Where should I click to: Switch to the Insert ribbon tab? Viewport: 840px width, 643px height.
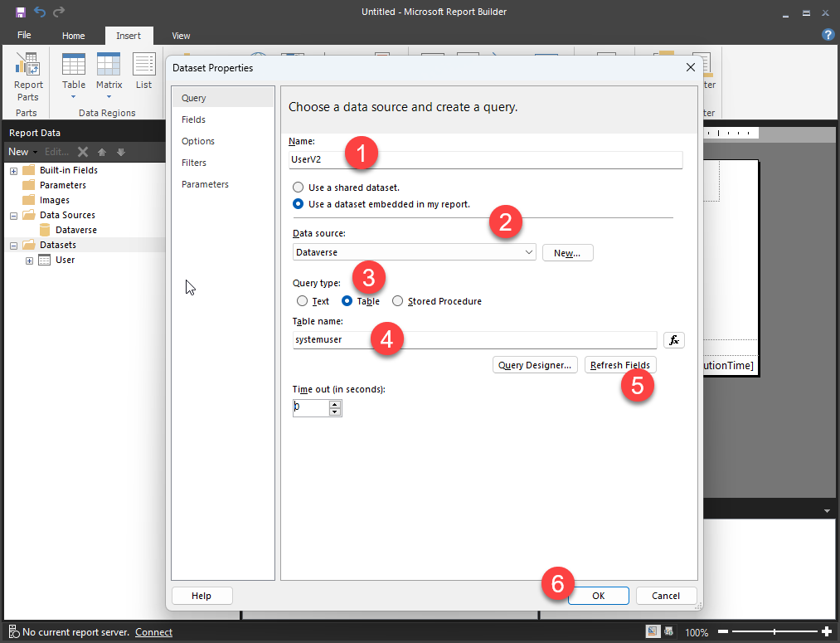coord(129,36)
